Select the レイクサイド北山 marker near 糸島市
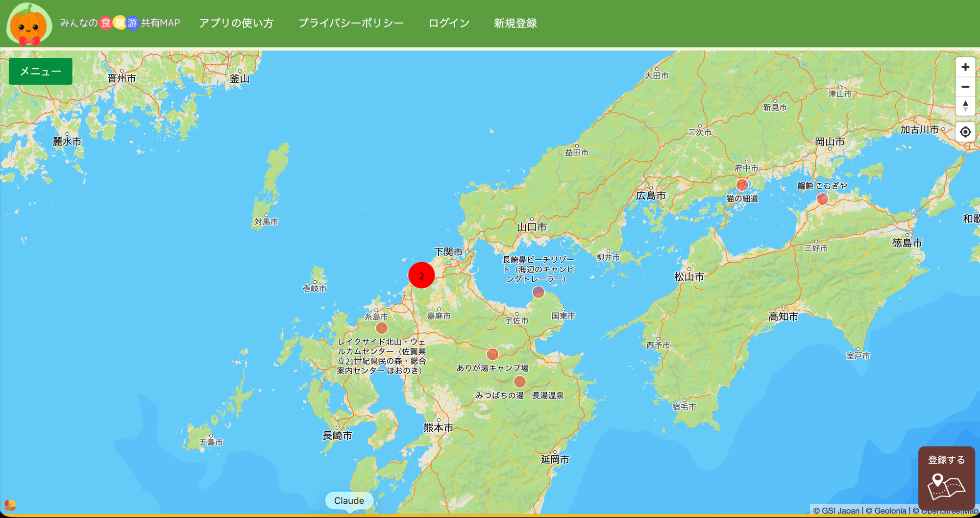The height and width of the screenshot is (518, 980). click(382, 328)
